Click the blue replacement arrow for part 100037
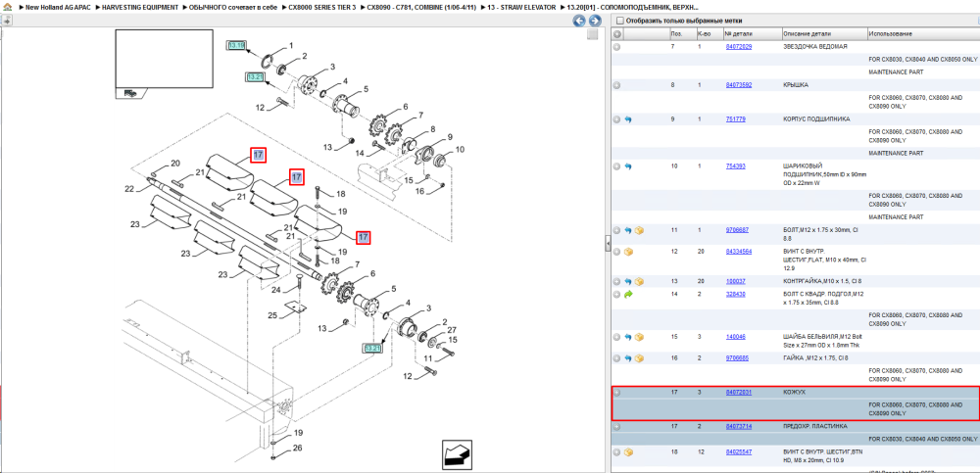980x473 pixels. point(629,281)
